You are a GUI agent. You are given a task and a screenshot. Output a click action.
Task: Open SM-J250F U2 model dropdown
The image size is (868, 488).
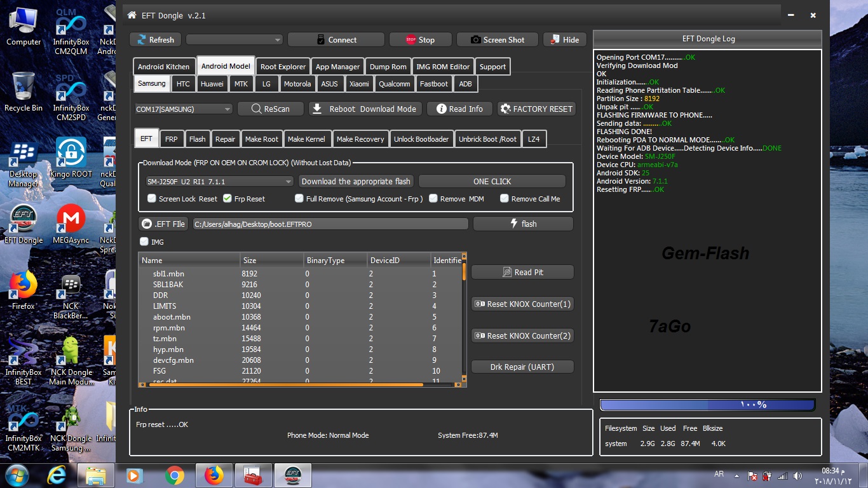219,182
